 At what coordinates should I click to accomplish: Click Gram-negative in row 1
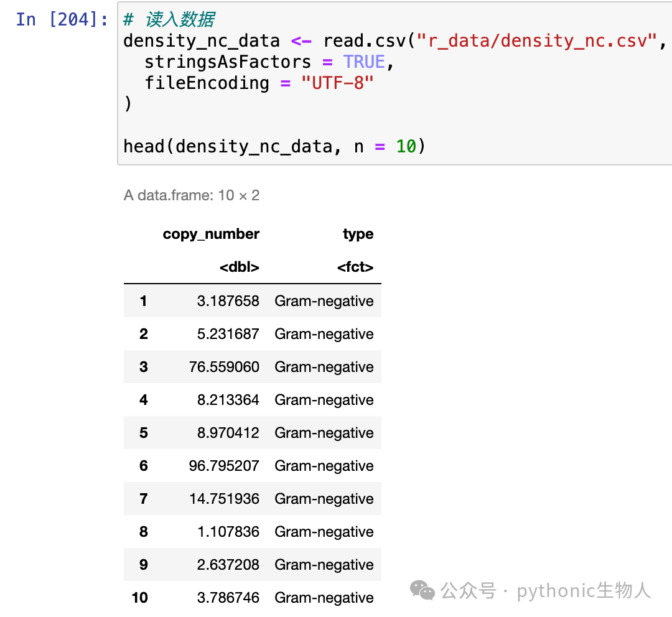click(x=324, y=301)
